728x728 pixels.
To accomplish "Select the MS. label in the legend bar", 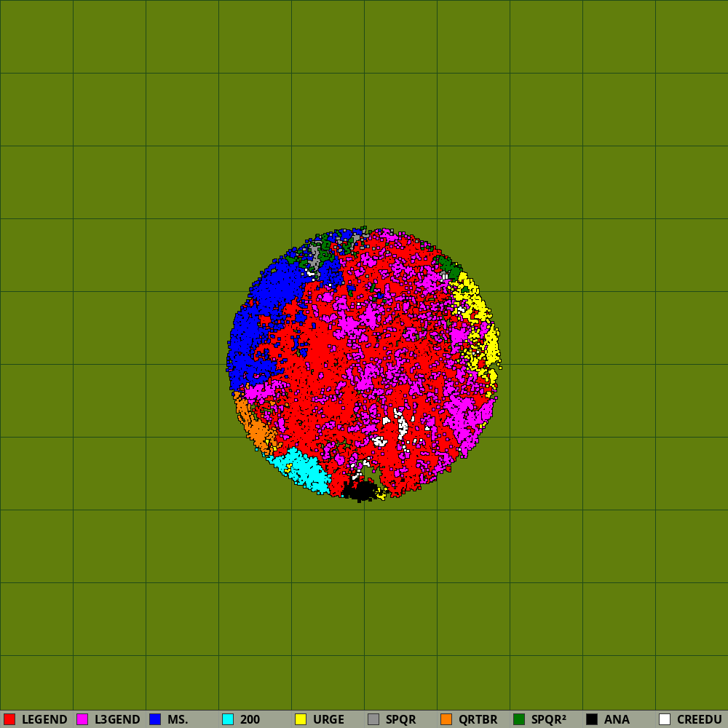I will 178,720.
